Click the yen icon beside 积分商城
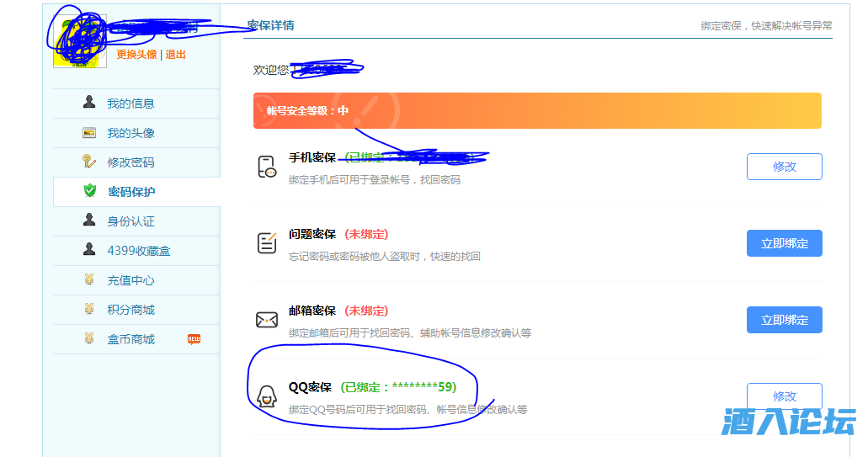This screenshot has width=868, height=457. pyautogui.click(x=89, y=309)
